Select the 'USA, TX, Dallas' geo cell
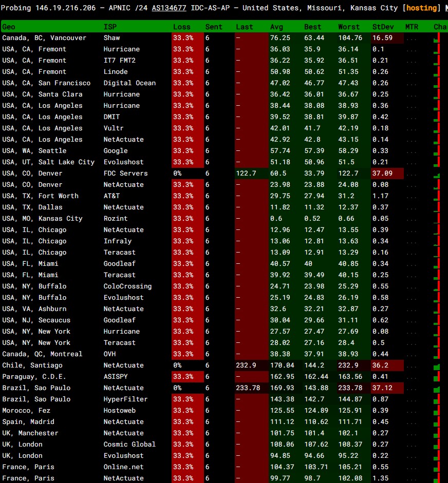 [32, 207]
